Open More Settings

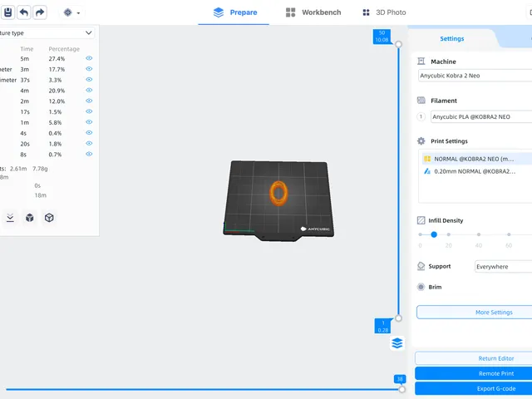tap(475, 313)
